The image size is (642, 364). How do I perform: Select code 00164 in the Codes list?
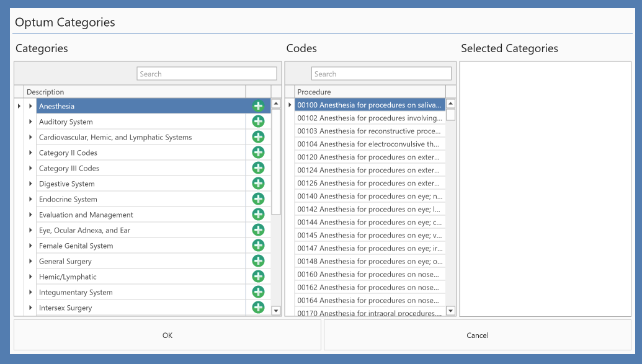[x=370, y=300]
